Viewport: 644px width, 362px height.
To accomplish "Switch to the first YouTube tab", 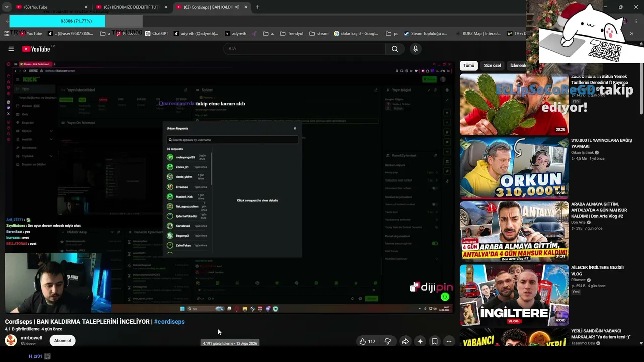I will tap(51, 7).
